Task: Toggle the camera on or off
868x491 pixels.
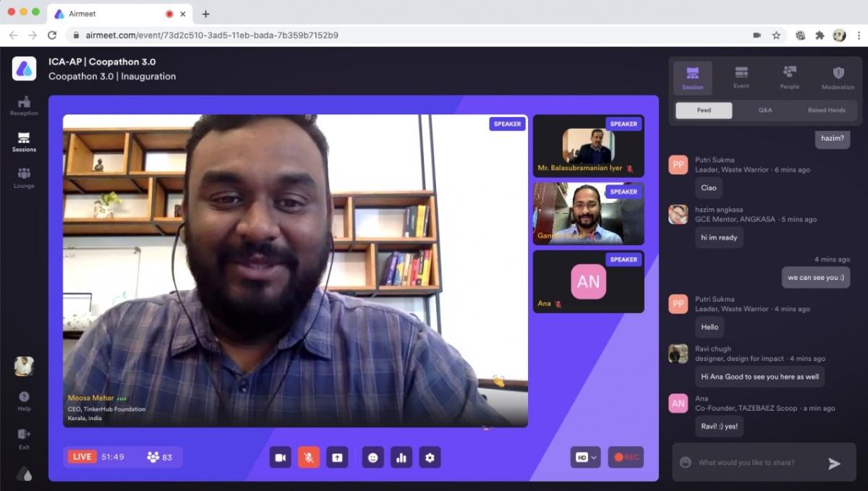Action: 281,457
